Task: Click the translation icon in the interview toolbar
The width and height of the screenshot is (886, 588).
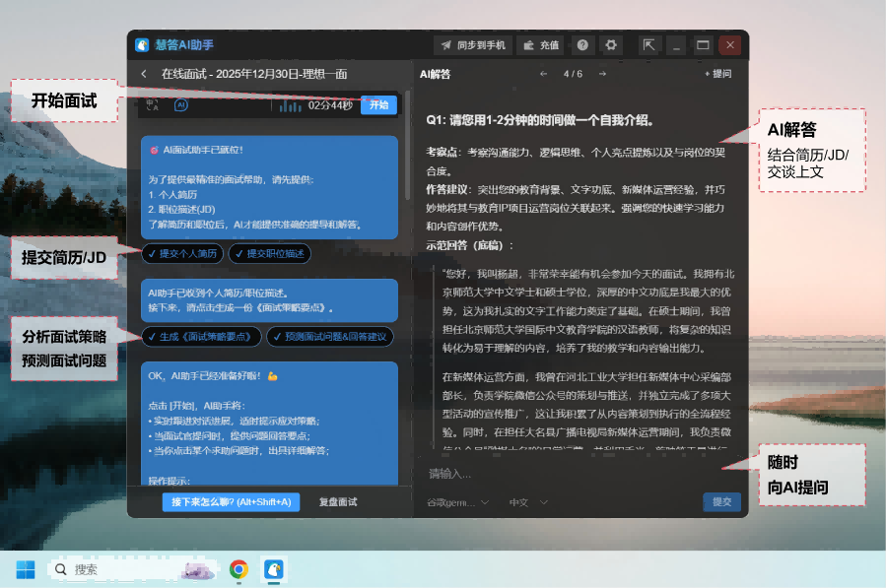Action: (x=152, y=104)
